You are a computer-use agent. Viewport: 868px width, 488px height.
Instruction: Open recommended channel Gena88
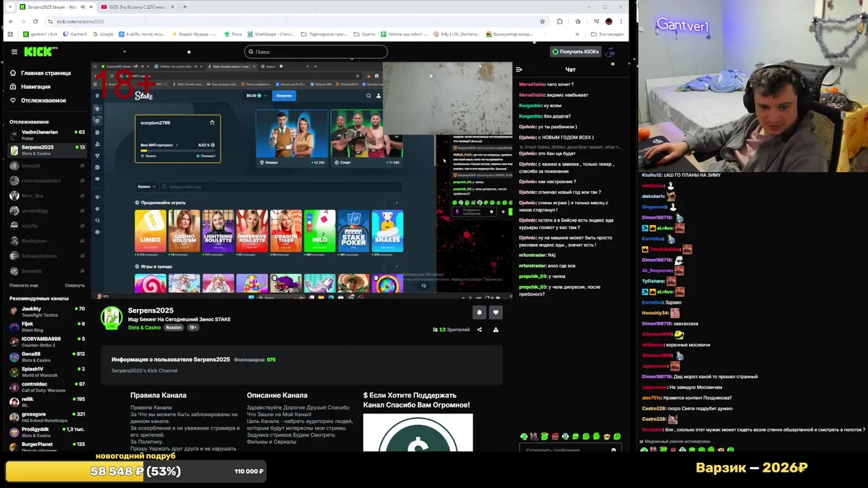pyautogui.click(x=47, y=356)
